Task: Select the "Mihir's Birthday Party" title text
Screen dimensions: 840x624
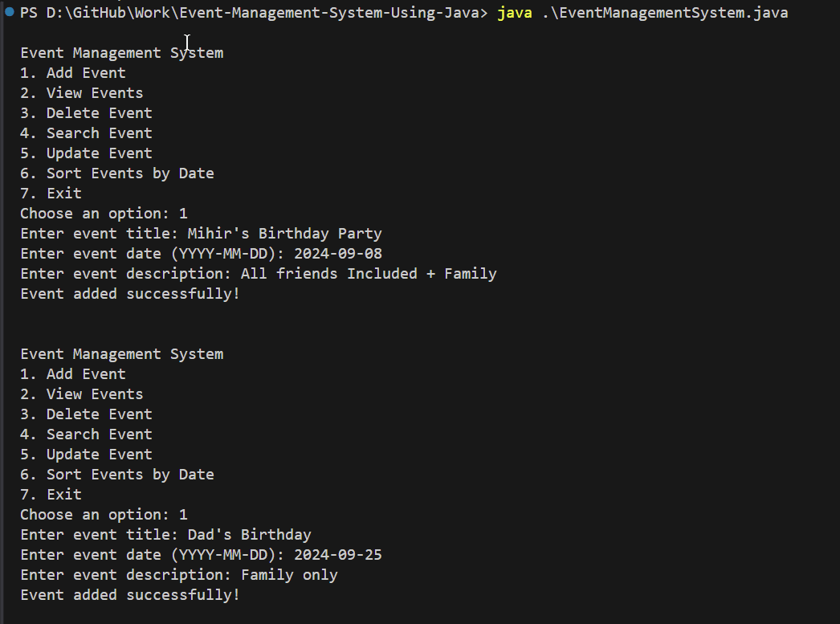Action: [x=284, y=234]
